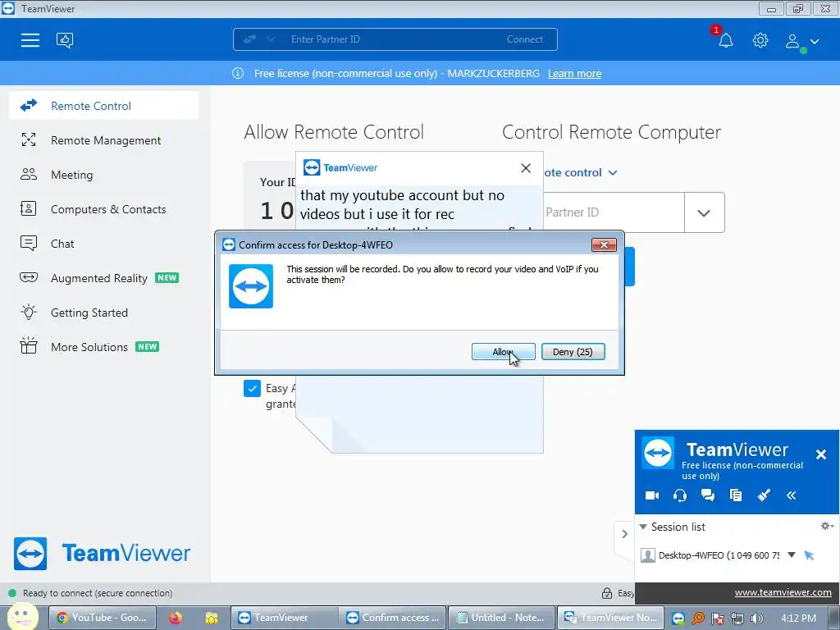Click the Getting Started lightbulb icon
This screenshot has width=840, height=630.
(x=29, y=312)
